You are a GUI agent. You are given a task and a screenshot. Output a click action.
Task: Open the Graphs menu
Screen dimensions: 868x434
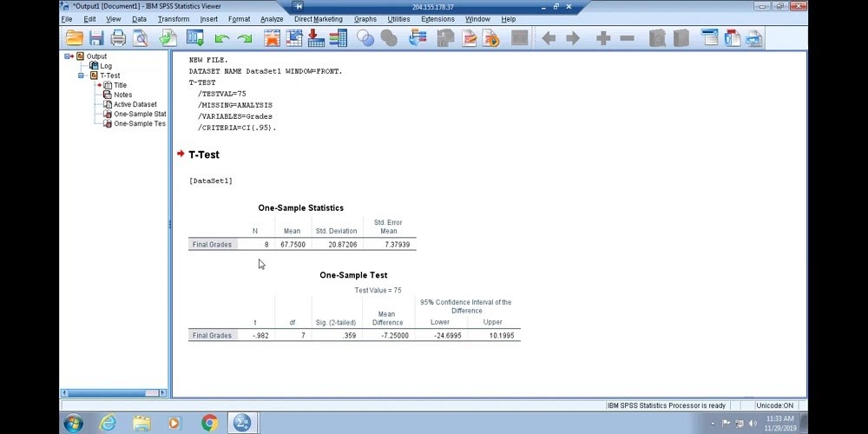(365, 19)
